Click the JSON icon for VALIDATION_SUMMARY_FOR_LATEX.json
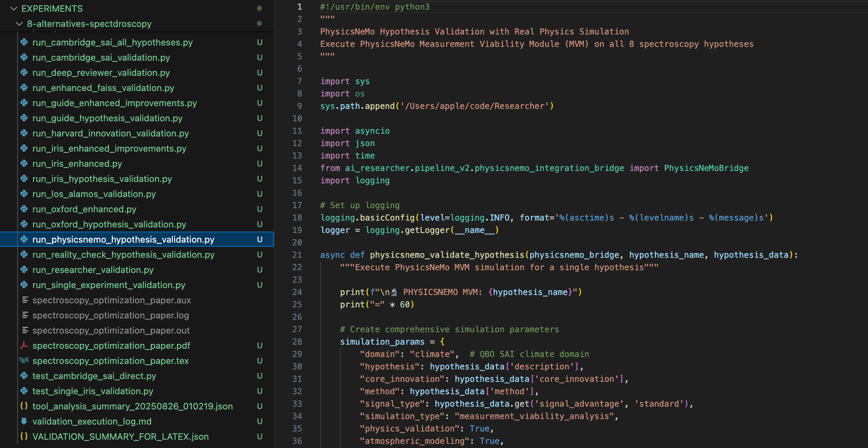 pos(24,436)
